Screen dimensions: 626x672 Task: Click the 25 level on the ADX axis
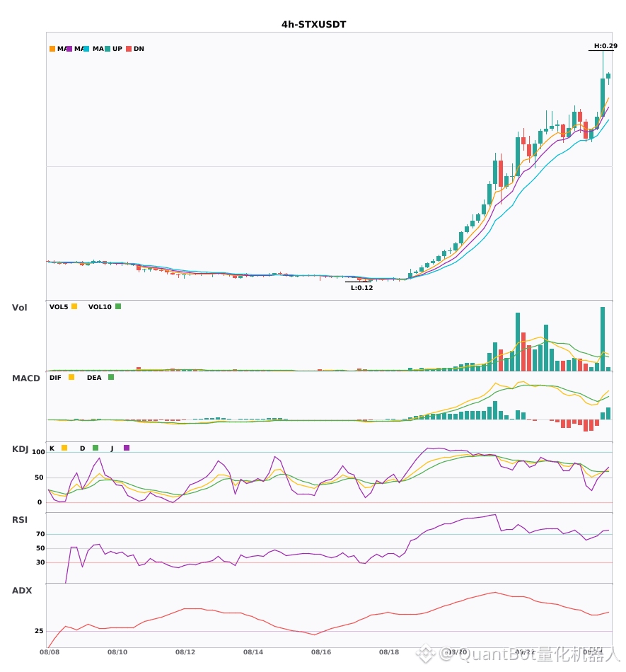click(39, 631)
